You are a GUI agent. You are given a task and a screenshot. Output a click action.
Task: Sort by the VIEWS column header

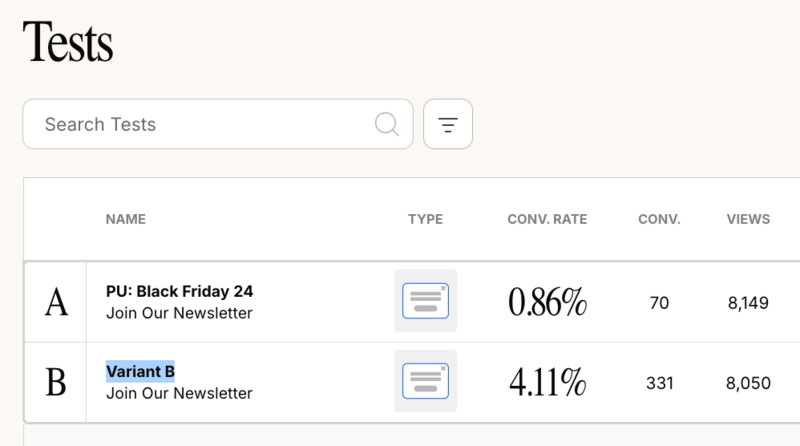[748, 219]
